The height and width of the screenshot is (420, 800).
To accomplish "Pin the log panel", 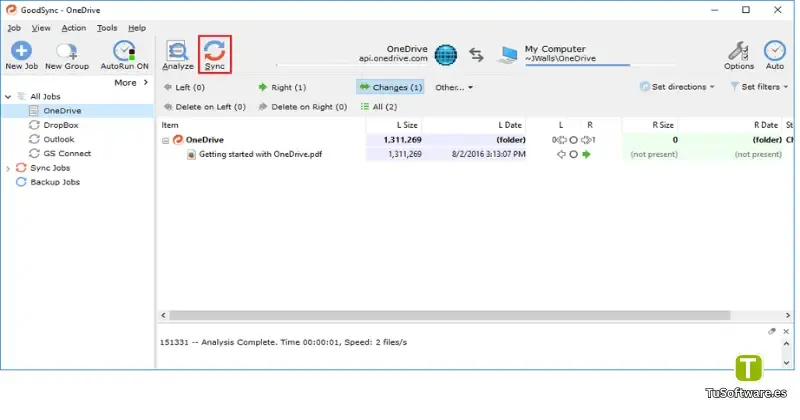I will (772, 331).
